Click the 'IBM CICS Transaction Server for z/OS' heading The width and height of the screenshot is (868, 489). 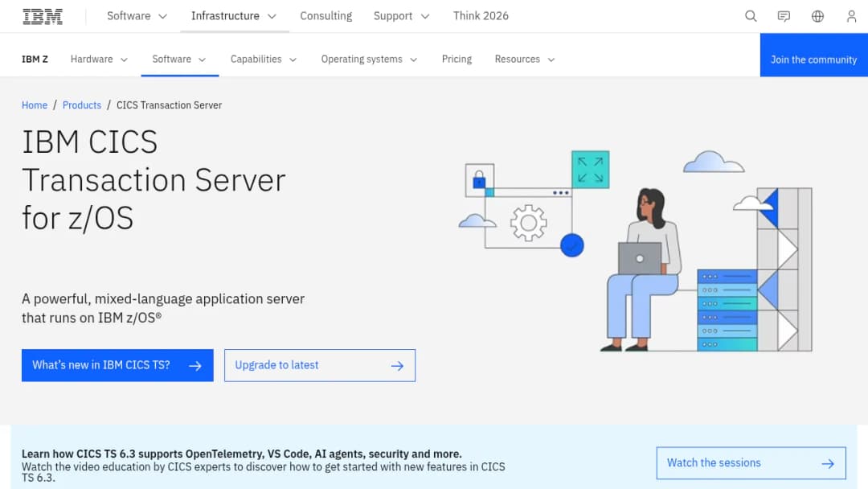(x=154, y=180)
